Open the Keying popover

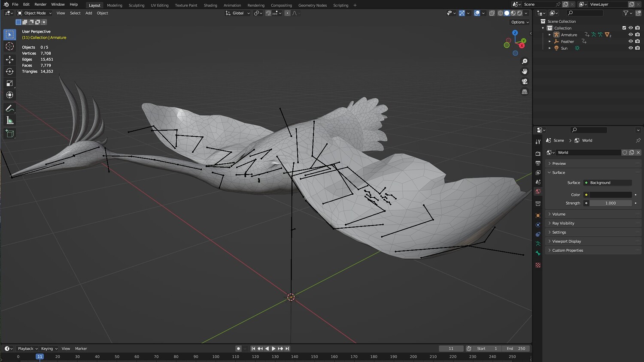(49, 349)
